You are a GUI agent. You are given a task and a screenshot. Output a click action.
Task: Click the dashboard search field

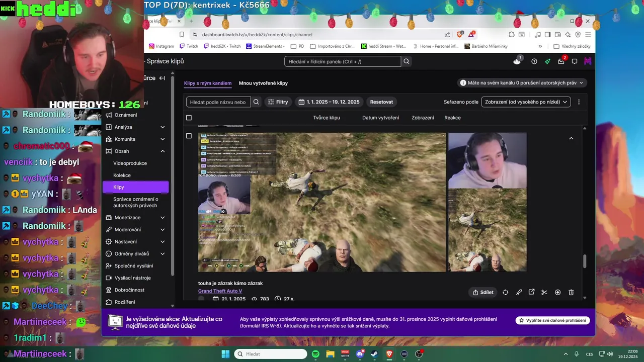pyautogui.click(x=343, y=61)
